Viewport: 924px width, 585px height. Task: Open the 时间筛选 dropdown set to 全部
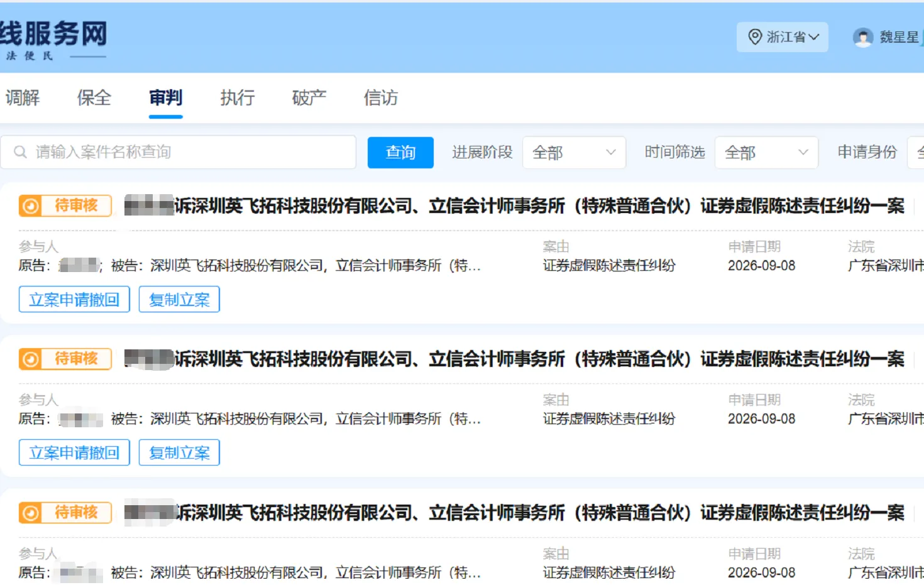pyautogui.click(x=766, y=153)
